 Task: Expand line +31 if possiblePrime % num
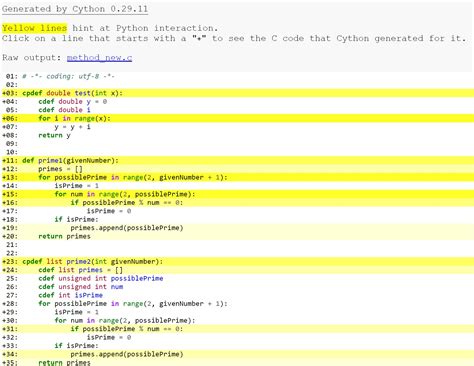(237, 329)
